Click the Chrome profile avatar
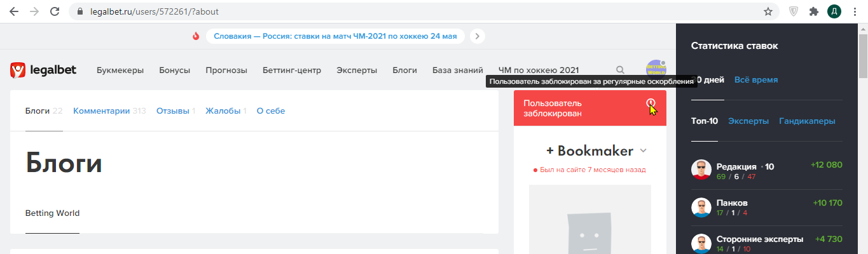The width and height of the screenshot is (868, 254). pos(834,11)
